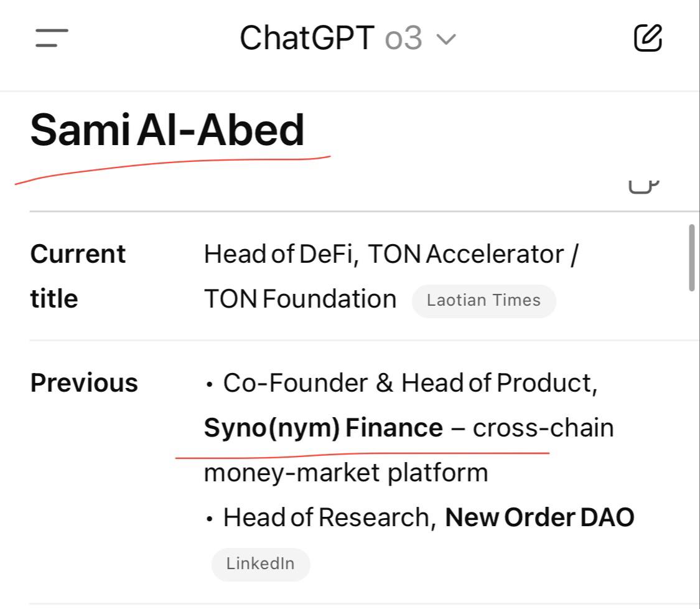Open the Laotian Times source chip
The height and width of the screenshot is (609, 700).
(x=484, y=301)
